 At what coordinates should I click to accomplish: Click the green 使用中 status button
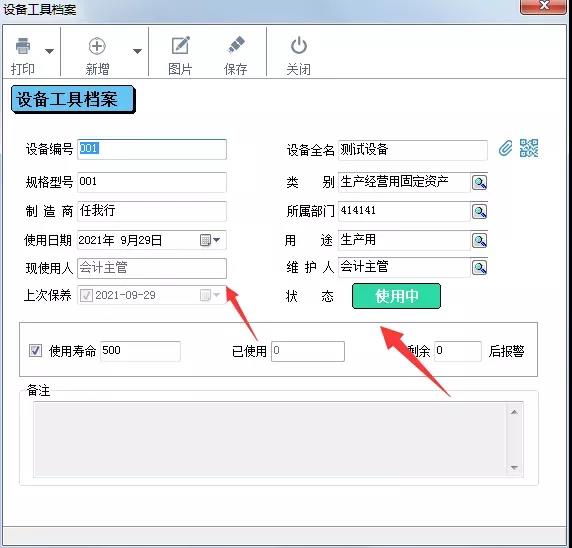pos(396,296)
